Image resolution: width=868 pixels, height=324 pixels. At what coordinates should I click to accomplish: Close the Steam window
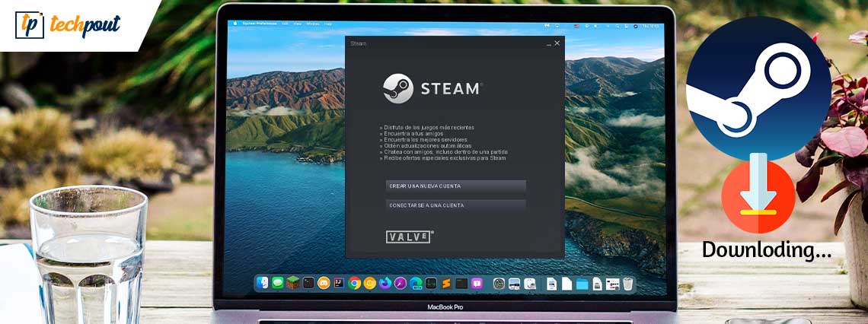pos(557,43)
